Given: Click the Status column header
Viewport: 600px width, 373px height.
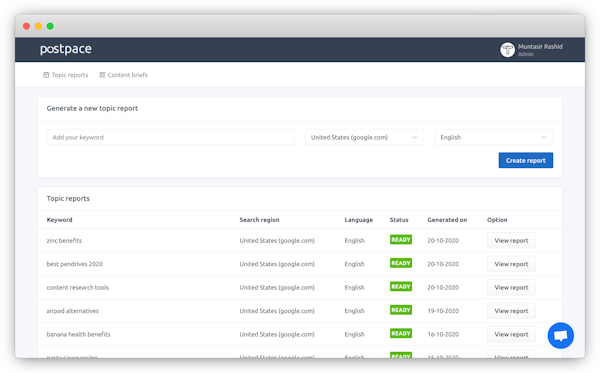Looking at the screenshot, I should (399, 220).
